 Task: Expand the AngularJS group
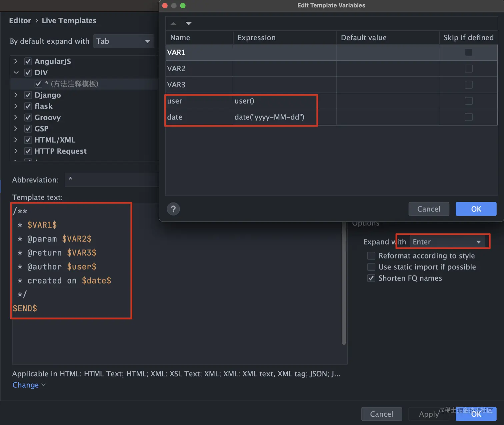pos(16,61)
